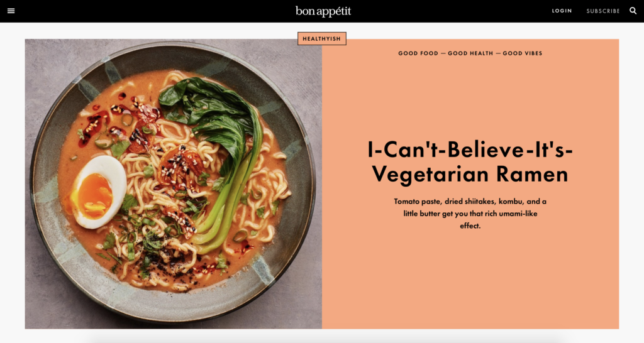This screenshot has height=343, width=644.
Task: Click the I-Can't-Believe-It's-Vegetarian Ramen headline
Action: pos(470,161)
